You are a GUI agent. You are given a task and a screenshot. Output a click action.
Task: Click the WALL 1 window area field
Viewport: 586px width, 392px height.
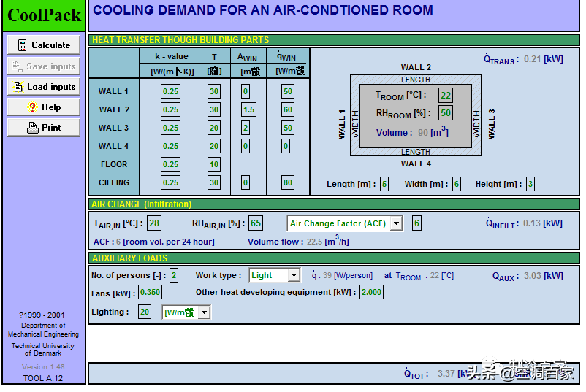[246, 91]
